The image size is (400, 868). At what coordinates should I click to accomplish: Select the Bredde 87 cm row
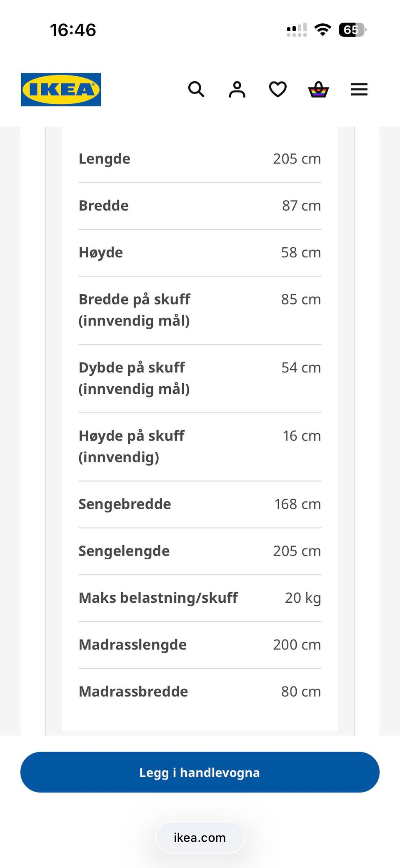[200, 206]
